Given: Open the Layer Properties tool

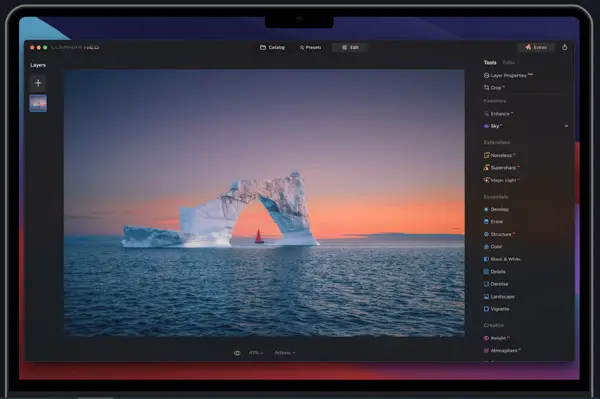Looking at the screenshot, I should click(x=508, y=75).
